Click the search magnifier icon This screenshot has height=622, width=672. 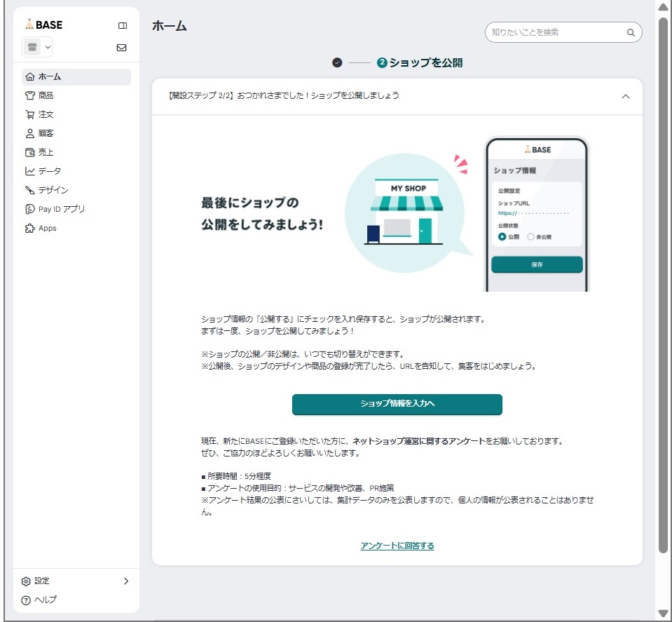point(630,32)
